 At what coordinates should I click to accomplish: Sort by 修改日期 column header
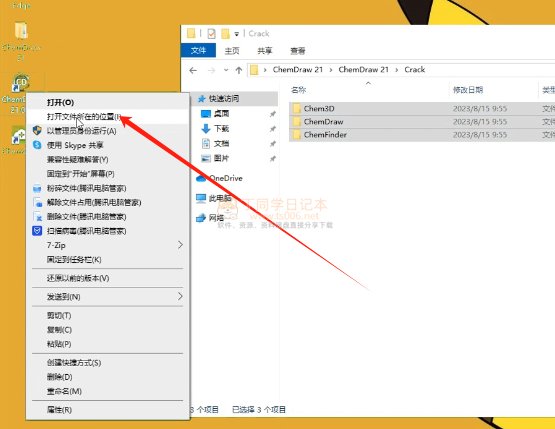pyautogui.click(x=468, y=90)
